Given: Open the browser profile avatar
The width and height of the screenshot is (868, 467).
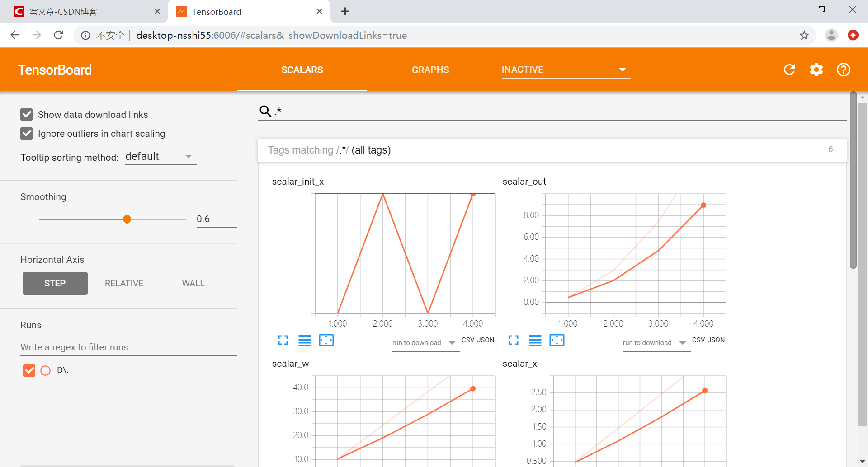Looking at the screenshot, I should pyautogui.click(x=831, y=35).
